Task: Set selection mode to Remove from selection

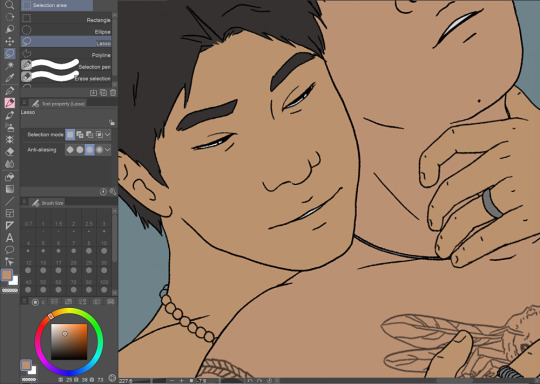Action: pyautogui.click(x=90, y=135)
